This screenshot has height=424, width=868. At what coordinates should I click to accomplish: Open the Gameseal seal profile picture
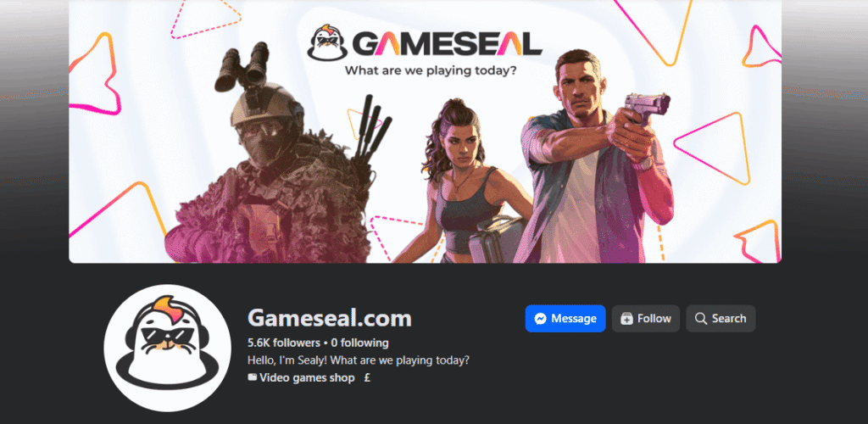tap(168, 349)
